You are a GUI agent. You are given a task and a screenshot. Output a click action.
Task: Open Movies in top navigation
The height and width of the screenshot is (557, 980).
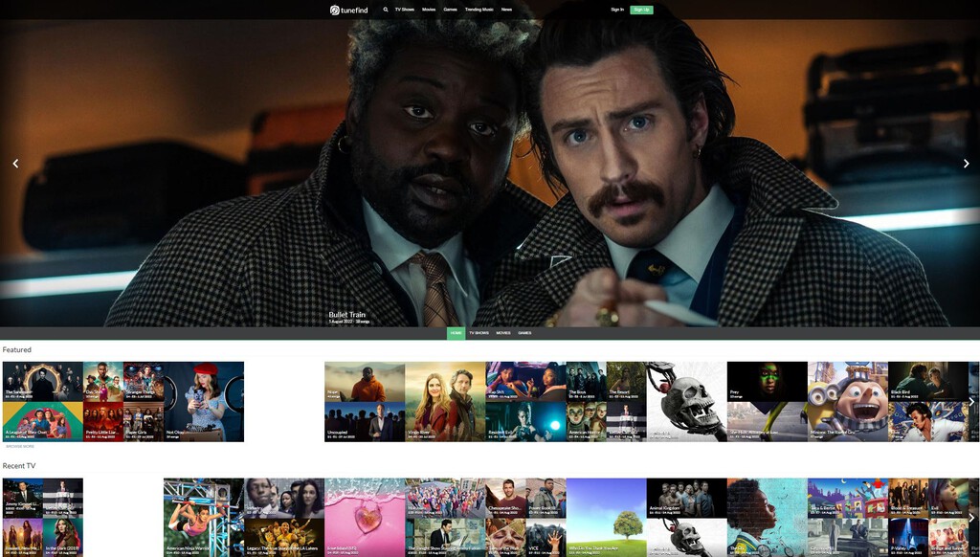pyautogui.click(x=429, y=10)
